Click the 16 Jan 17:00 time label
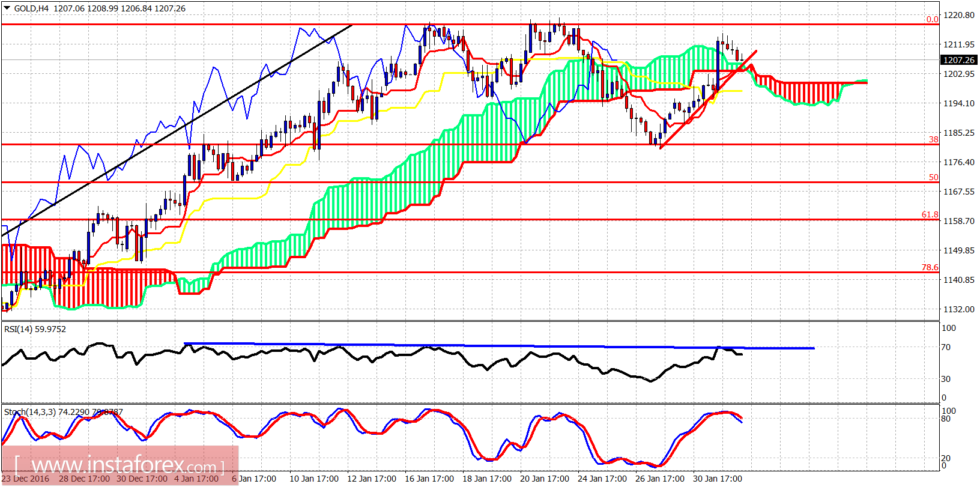This screenshot has height=487, width=980. (429, 479)
